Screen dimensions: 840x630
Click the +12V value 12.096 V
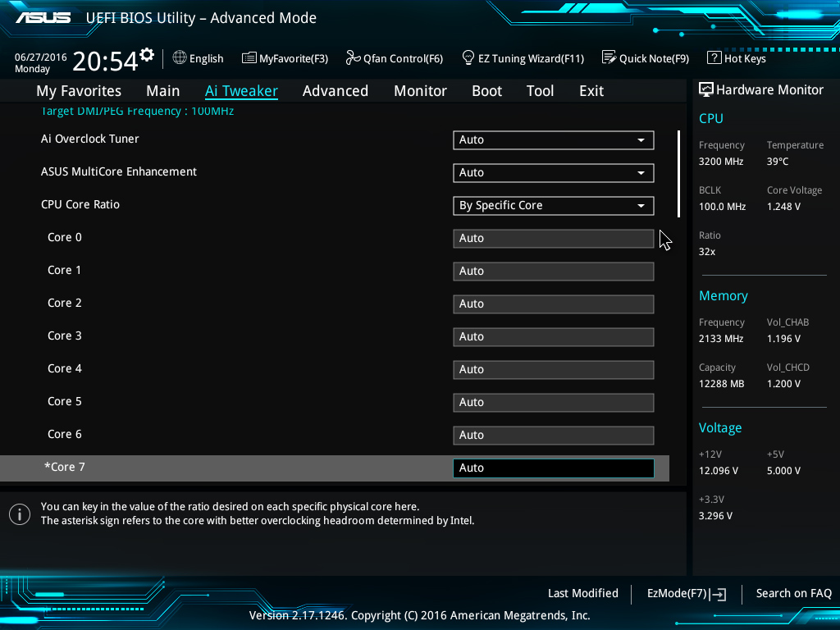pos(719,471)
